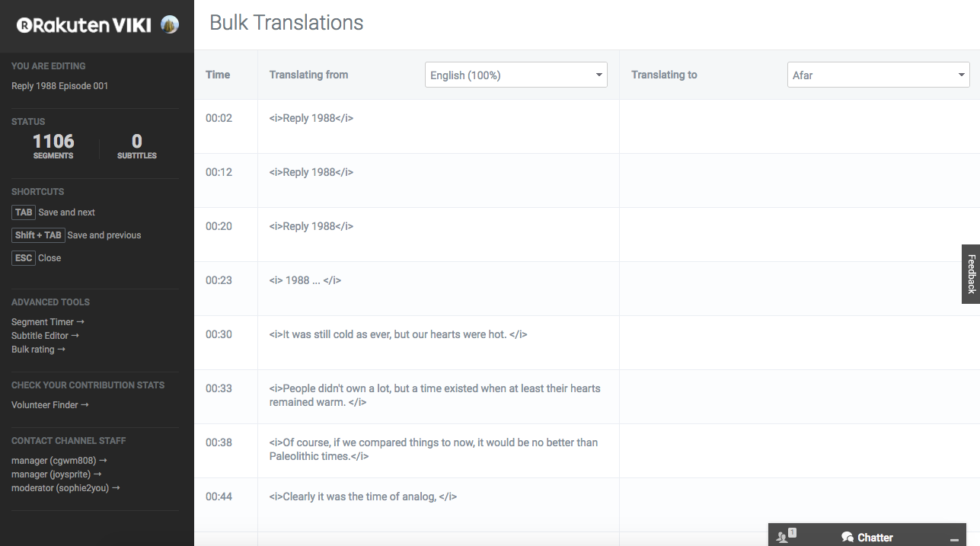The height and width of the screenshot is (546, 980).
Task: Open Segment Timer tool
Action: point(47,322)
